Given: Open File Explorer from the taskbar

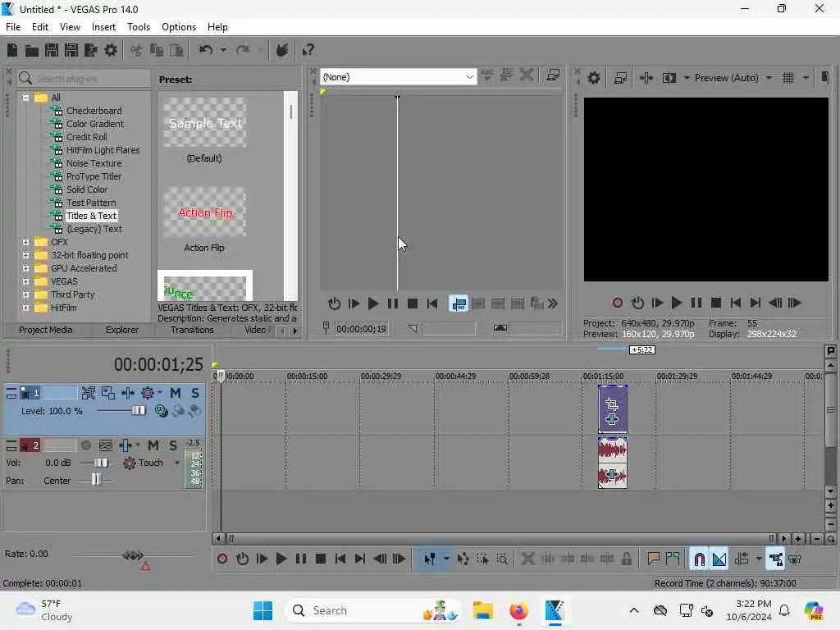Looking at the screenshot, I should [482, 610].
